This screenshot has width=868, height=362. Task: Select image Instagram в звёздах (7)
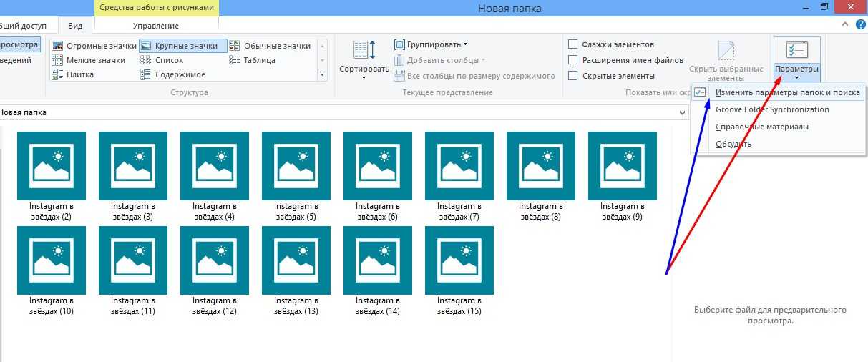tap(459, 176)
